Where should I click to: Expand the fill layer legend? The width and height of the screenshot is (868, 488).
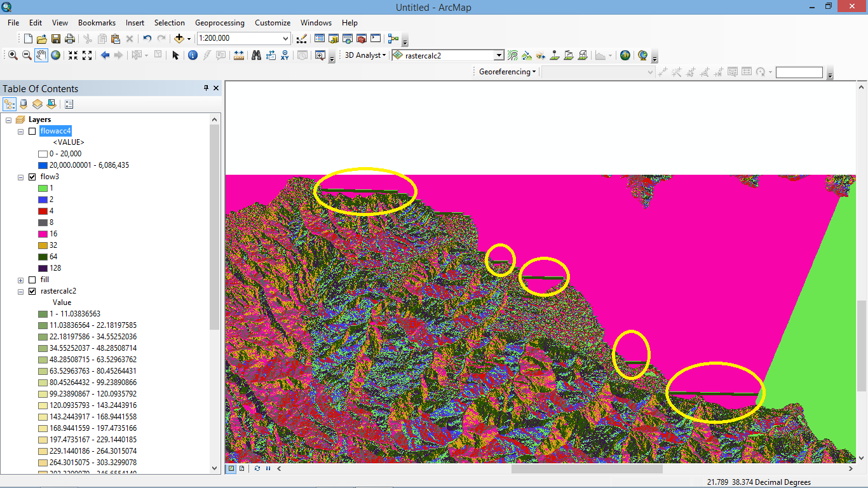coord(21,280)
